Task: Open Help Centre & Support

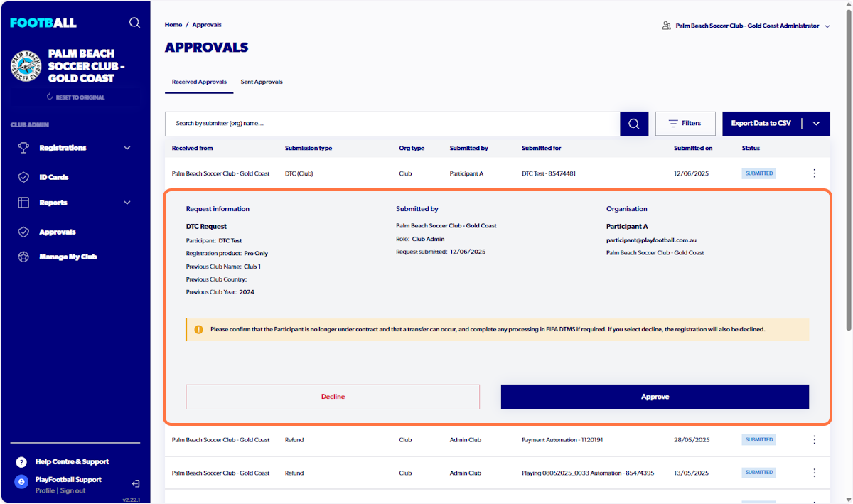Action: (x=72, y=462)
